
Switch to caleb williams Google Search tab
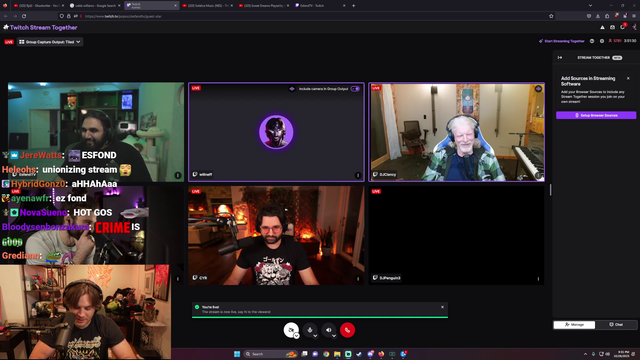click(x=95, y=5)
